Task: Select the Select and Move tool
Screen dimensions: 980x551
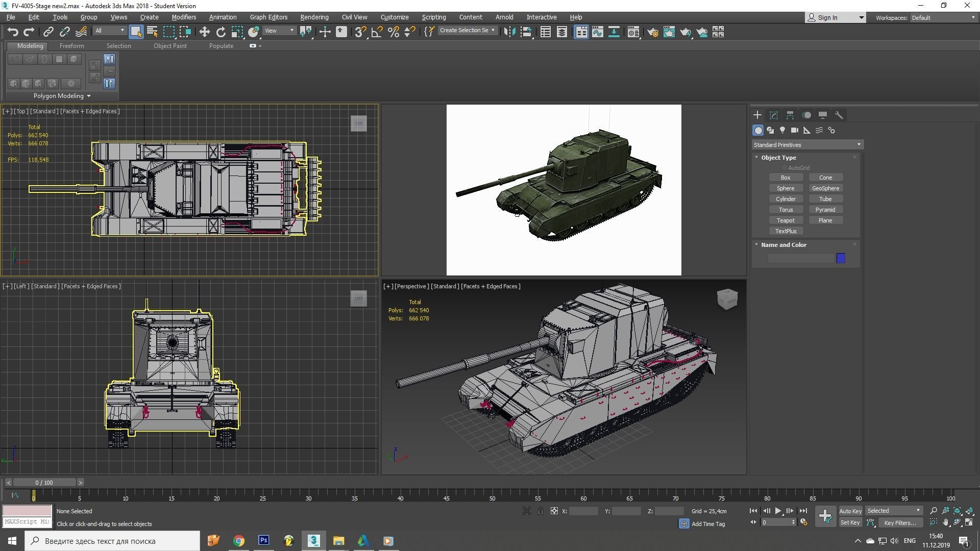Action: point(204,32)
